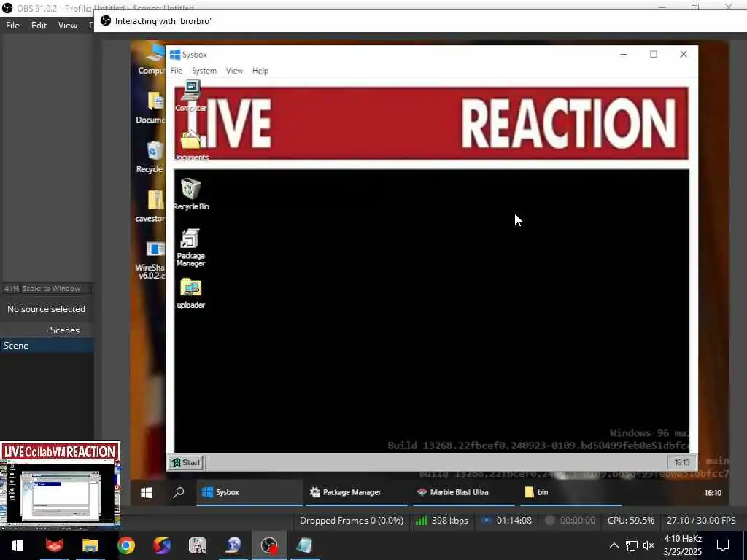Open OBS View menu
The image size is (747, 560).
click(x=68, y=26)
